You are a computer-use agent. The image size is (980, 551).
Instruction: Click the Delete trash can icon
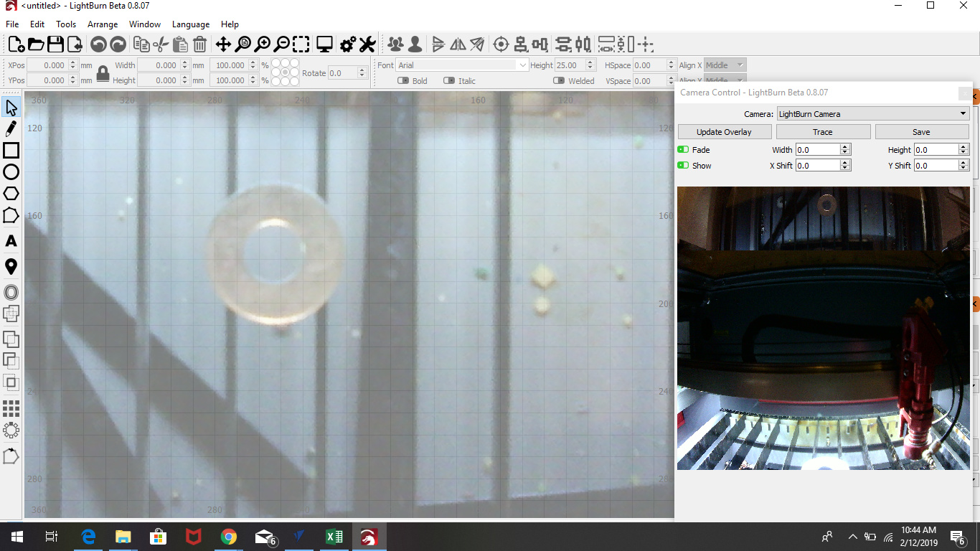pyautogui.click(x=200, y=44)
